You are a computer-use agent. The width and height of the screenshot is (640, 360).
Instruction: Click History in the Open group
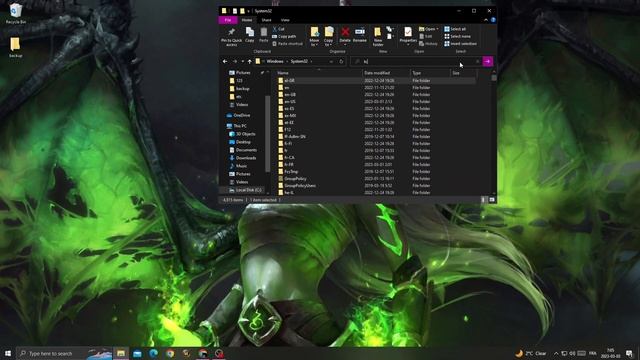[428, 44]
